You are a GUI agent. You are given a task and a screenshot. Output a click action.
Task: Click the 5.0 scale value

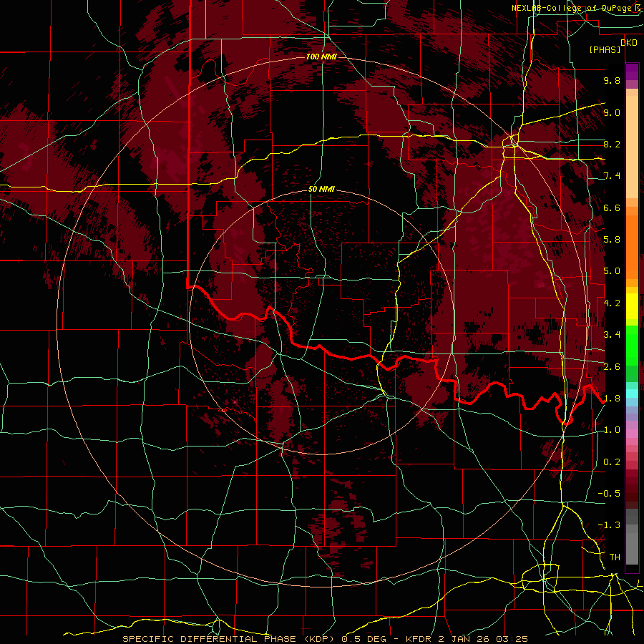612,271
